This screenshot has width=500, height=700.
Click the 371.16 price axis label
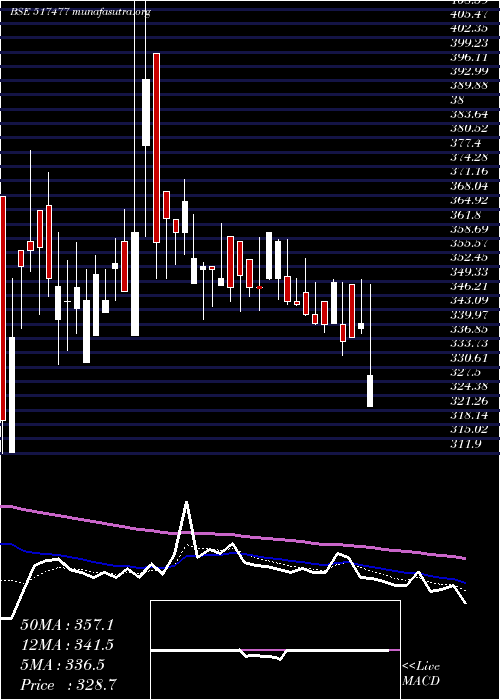469,172
